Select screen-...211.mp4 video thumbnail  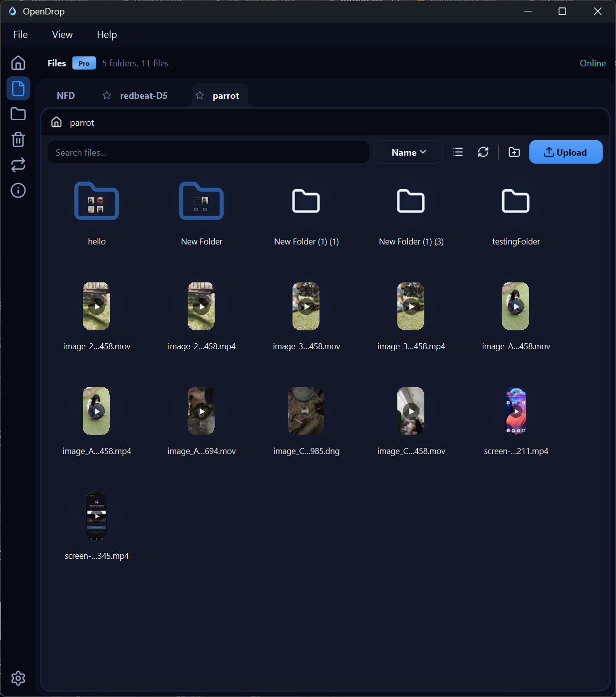pyautogui.click(x=516, y=411)
